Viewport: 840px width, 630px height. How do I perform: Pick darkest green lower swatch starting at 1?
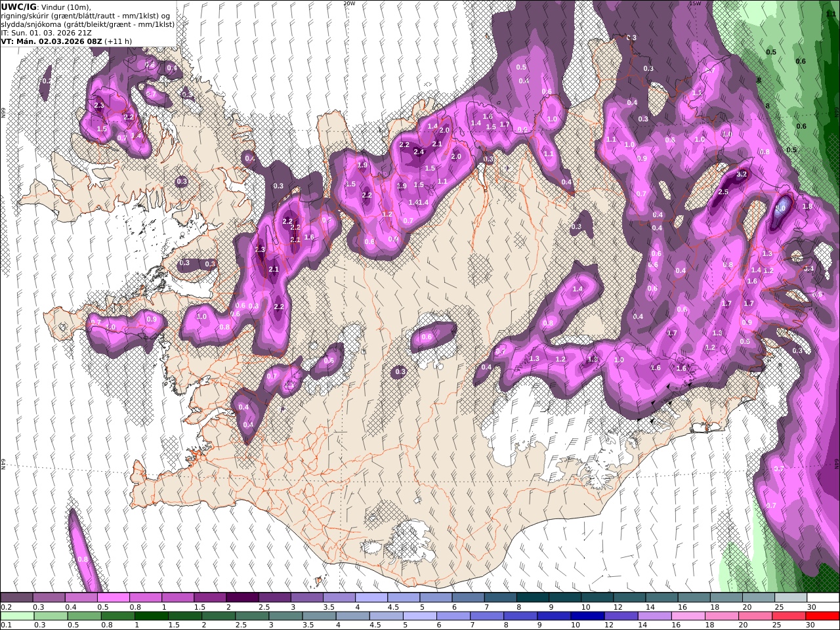151,616
